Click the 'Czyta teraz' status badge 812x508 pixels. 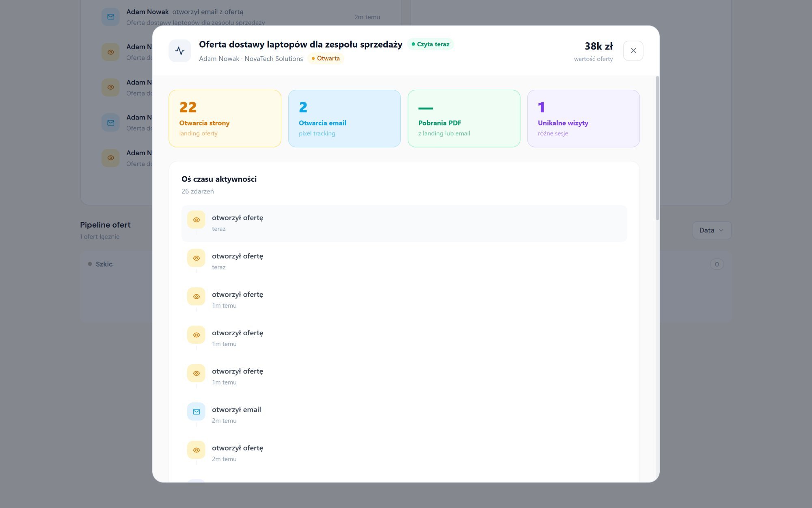pyautogui.click(x=430, y=44)
